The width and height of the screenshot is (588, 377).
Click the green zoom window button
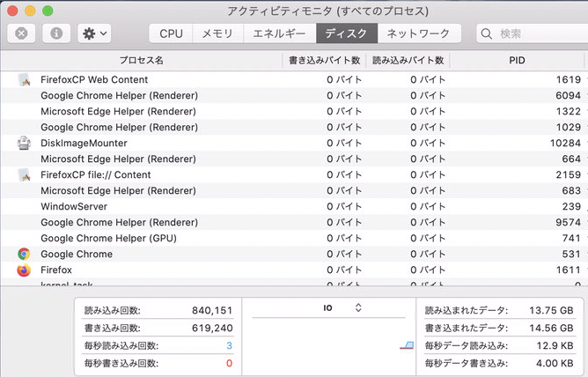48,11
